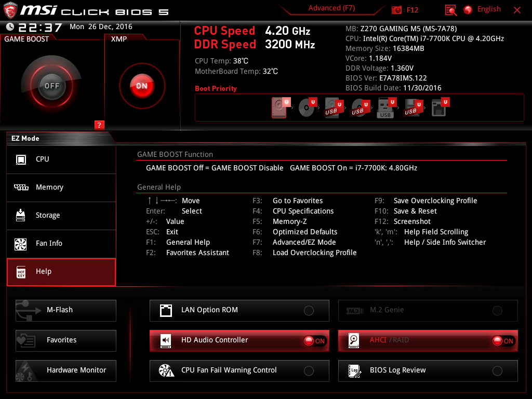Viewport: 532px width, 399px height.
Task: Click the GAME BOOST Function heading
Action: coord(175,154)
